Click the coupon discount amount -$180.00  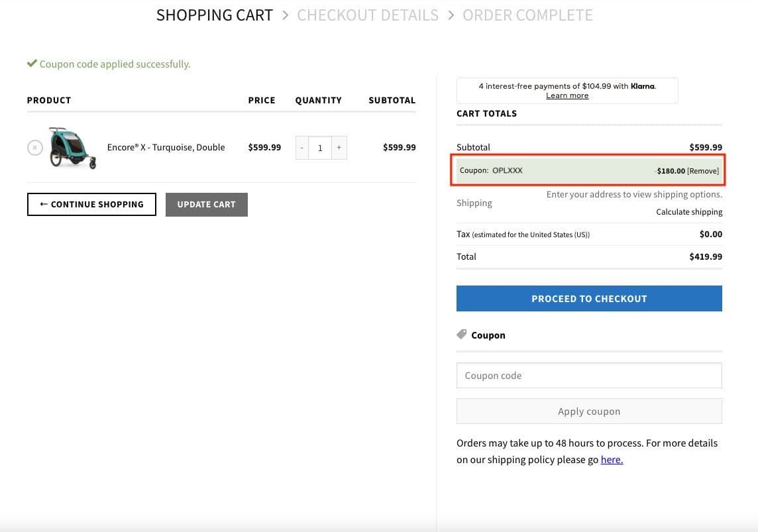670,171
